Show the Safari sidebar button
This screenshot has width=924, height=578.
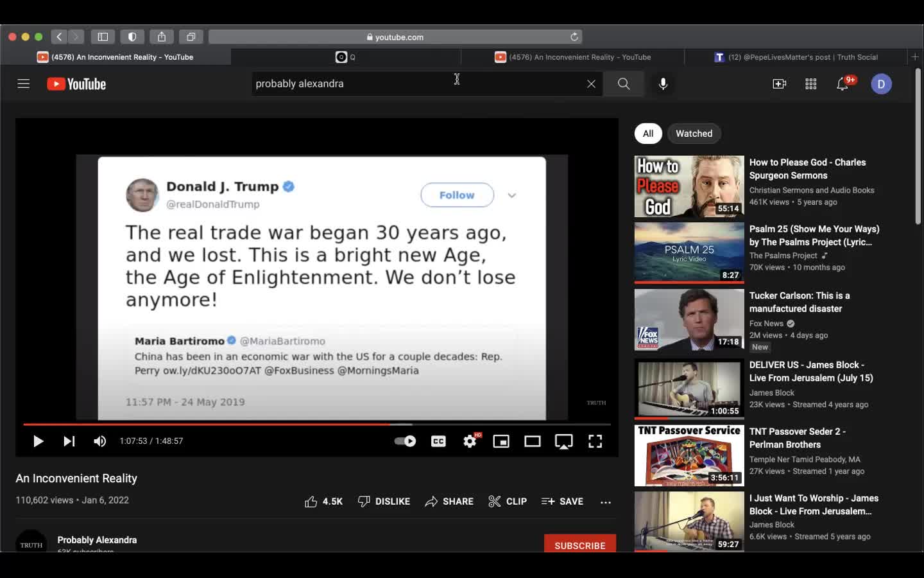(103, 37)
